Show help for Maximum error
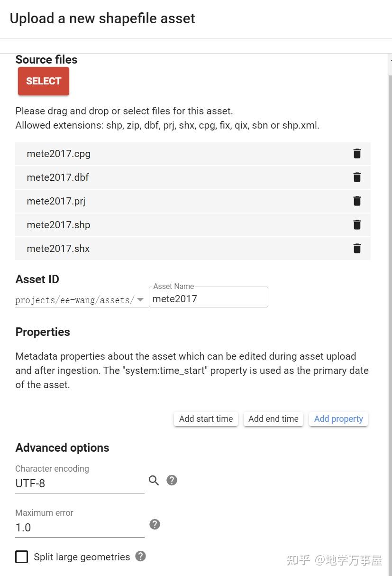 (x=155, y=524)
